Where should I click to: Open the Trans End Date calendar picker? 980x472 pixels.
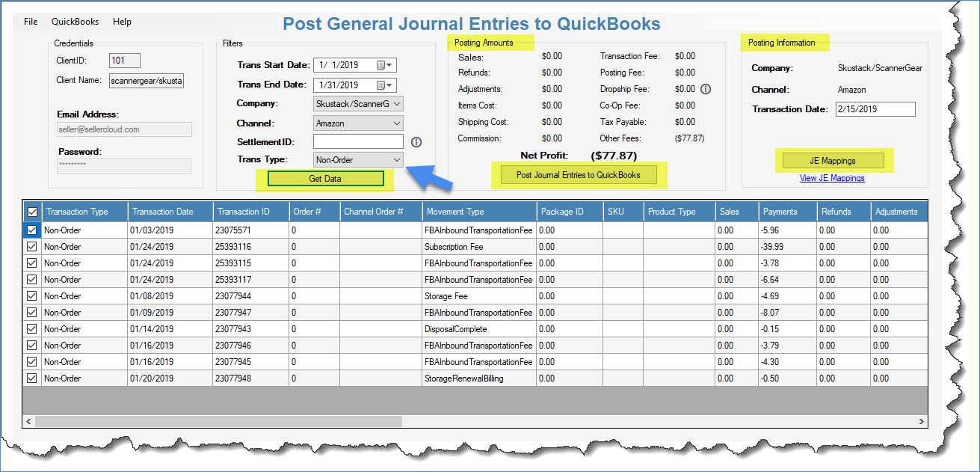[385, 85]
